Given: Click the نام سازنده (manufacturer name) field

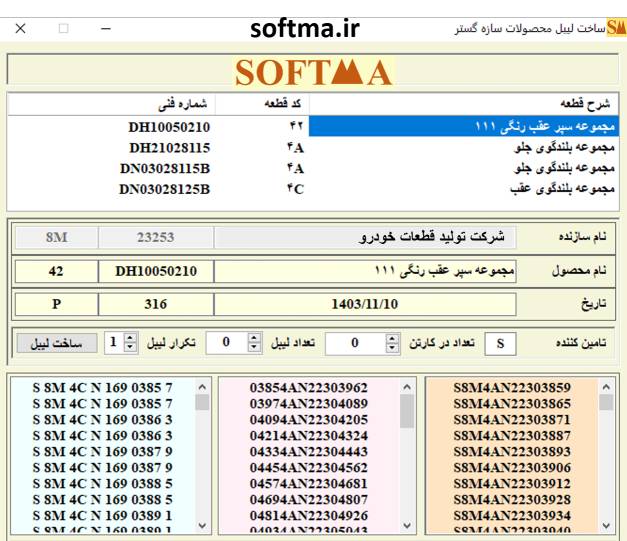Looking at the screenshot, I should click(365, 238).
